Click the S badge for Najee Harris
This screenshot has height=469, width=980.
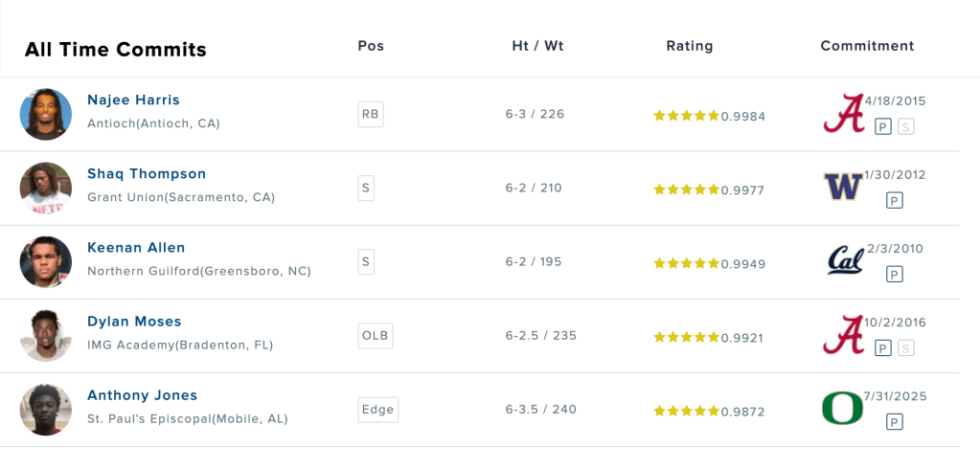905,126
